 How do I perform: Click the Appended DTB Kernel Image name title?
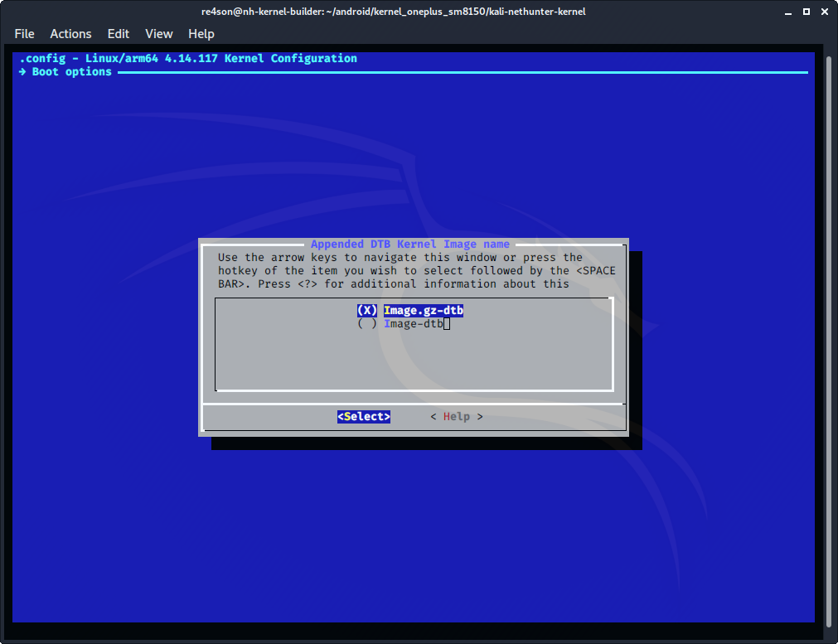pyautogui.click(x=409, y=245)
